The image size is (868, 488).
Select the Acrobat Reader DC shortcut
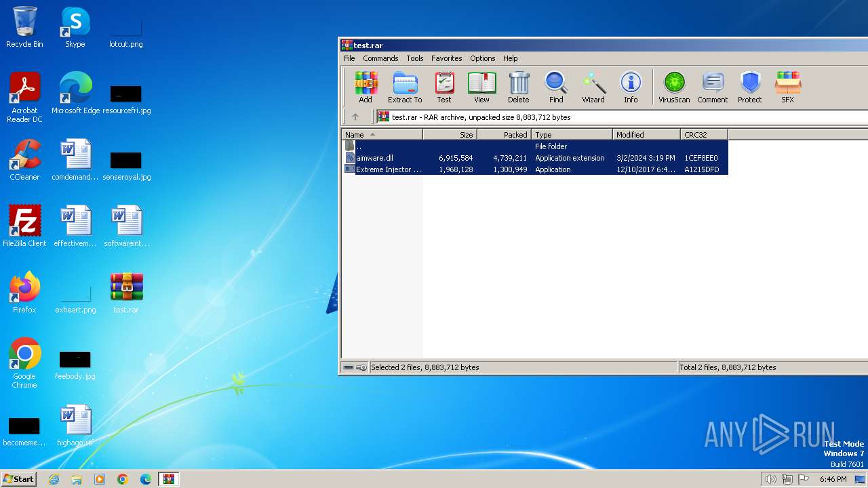tap(24, 98)
